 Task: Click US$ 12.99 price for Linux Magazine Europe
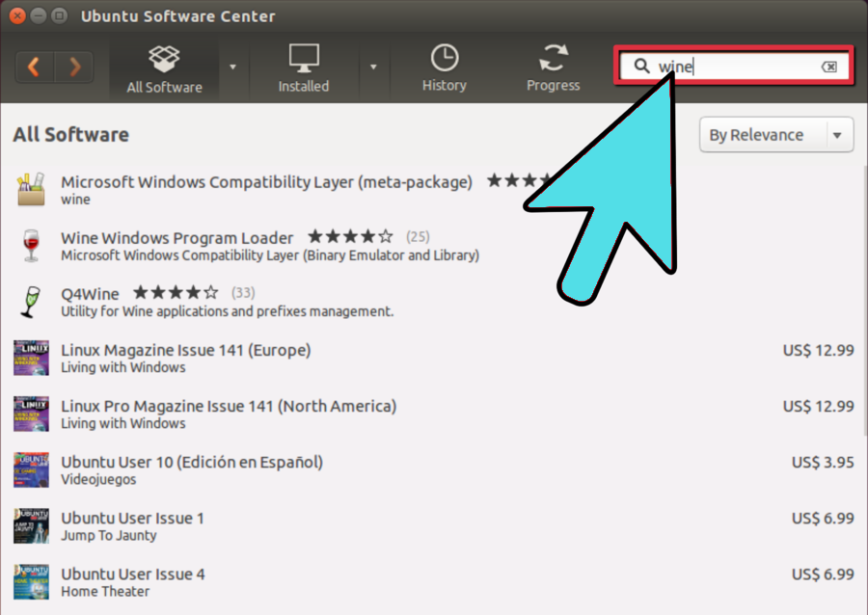tap(818, 350)
